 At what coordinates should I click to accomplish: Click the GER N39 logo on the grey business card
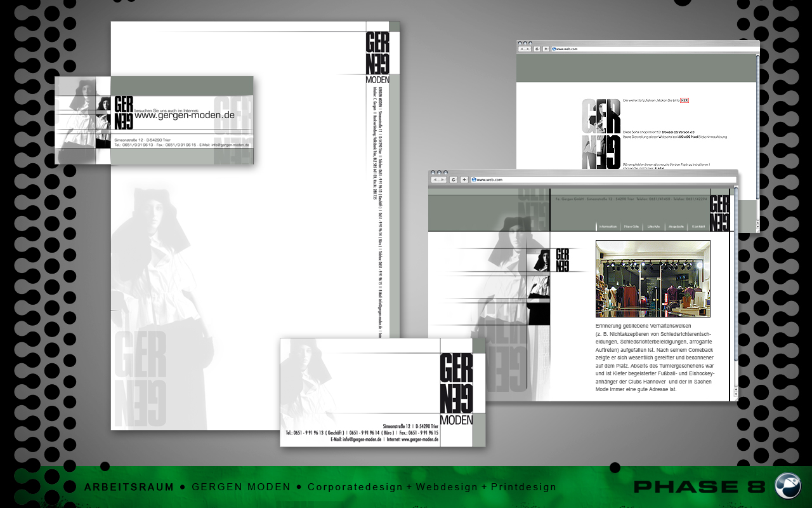(124, 112)
